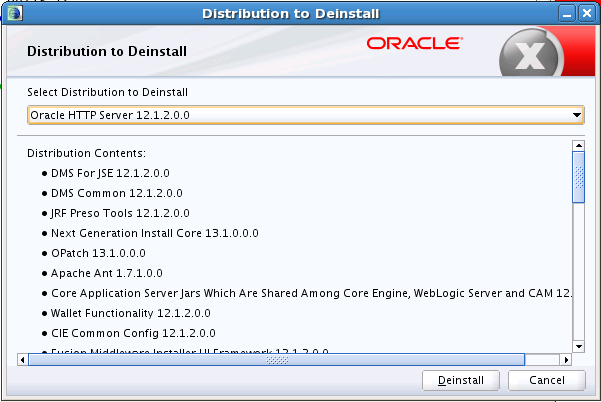Click the horizontal scrollbar left arrow
The height and width of the screenshot is (402, 601).
tap(23, 360)
